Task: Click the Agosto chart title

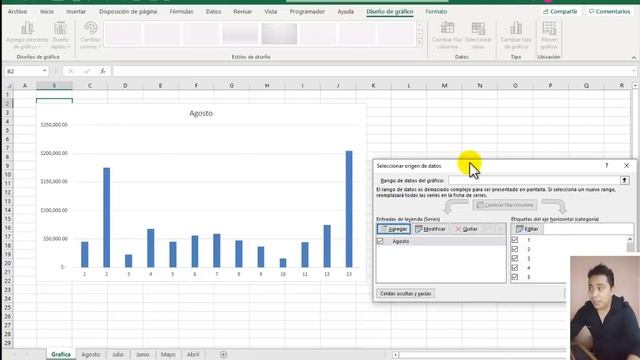Action: [201, 113]
